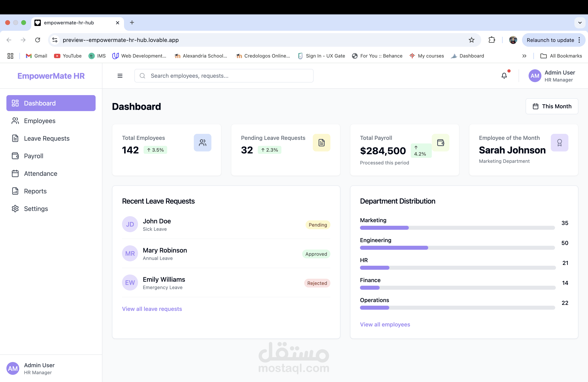Click Emily Williams's Rejected status badge
The height and width of the screenshot is (382, 588).
317,283
